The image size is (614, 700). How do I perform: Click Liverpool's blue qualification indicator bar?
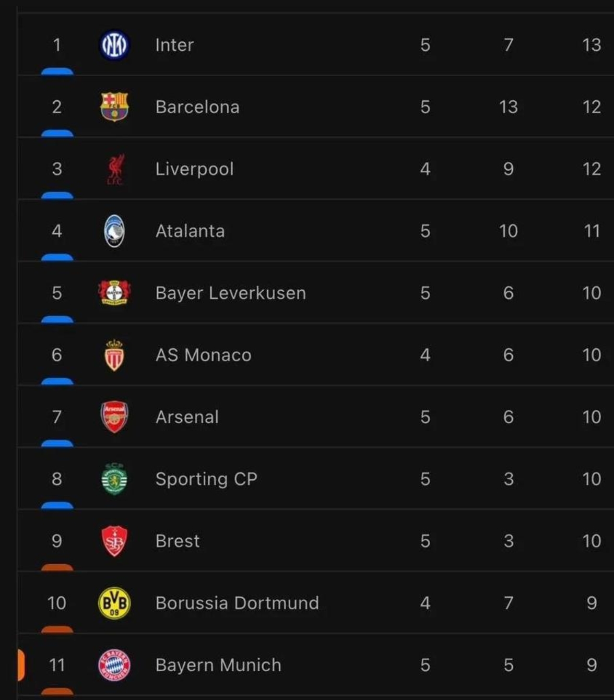tap(57, 196)
